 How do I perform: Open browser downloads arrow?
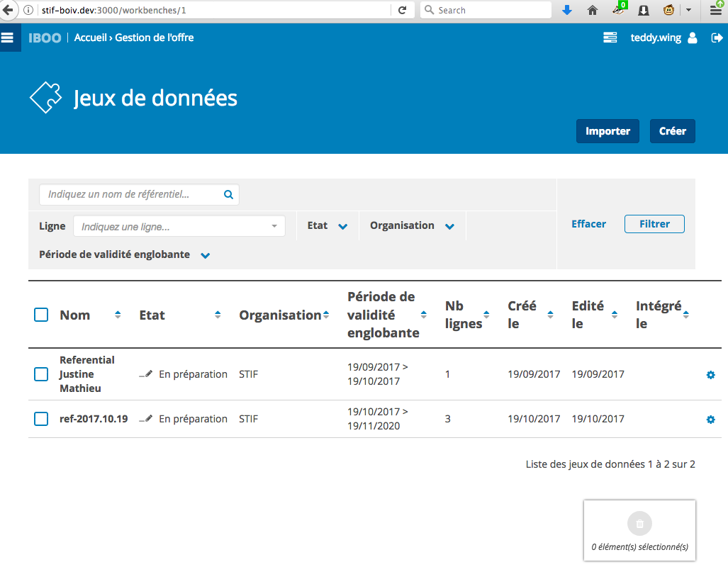pyautogui.click(x=567, y=10)
